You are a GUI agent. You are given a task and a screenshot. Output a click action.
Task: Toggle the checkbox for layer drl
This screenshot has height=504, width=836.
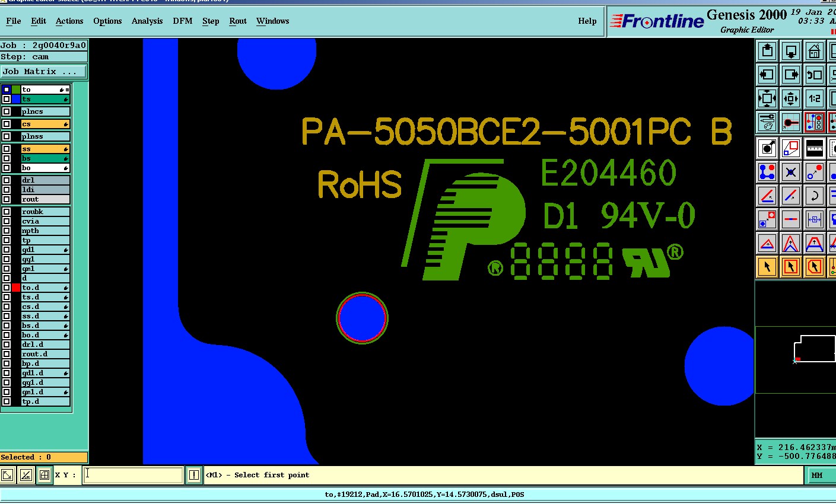pos(7,180)
